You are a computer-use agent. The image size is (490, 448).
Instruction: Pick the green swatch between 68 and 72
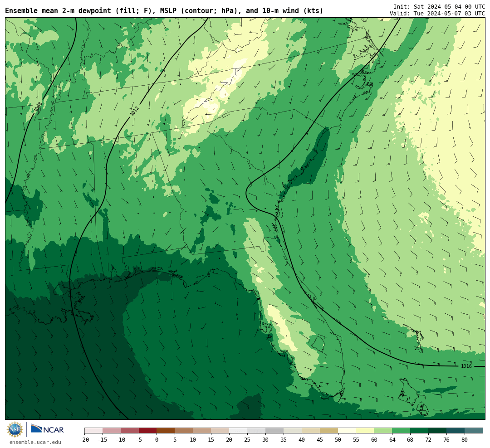point(420,431)
